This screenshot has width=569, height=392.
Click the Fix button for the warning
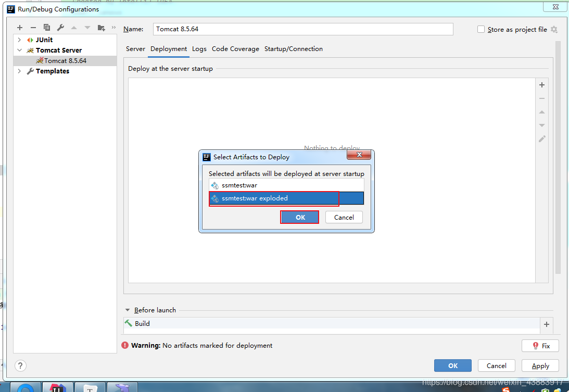pyautogui.click(x=540, y=346)
